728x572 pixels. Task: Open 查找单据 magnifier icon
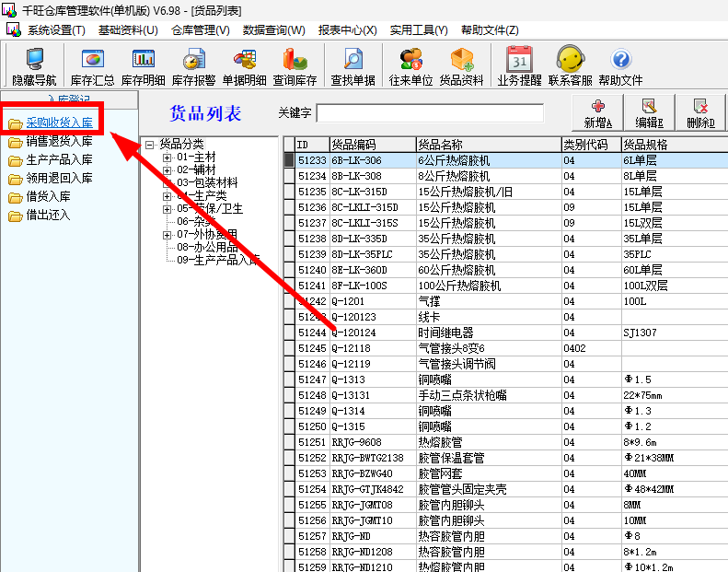[x=352, y=66]
